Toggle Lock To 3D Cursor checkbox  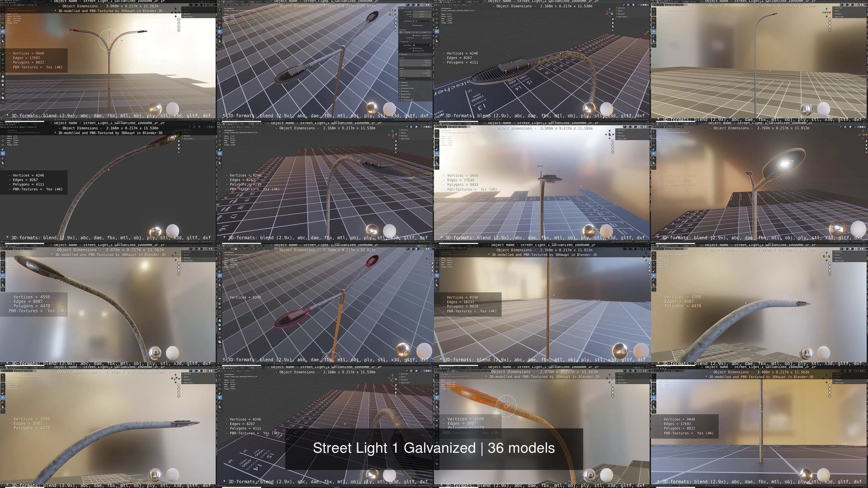[414, 48]
